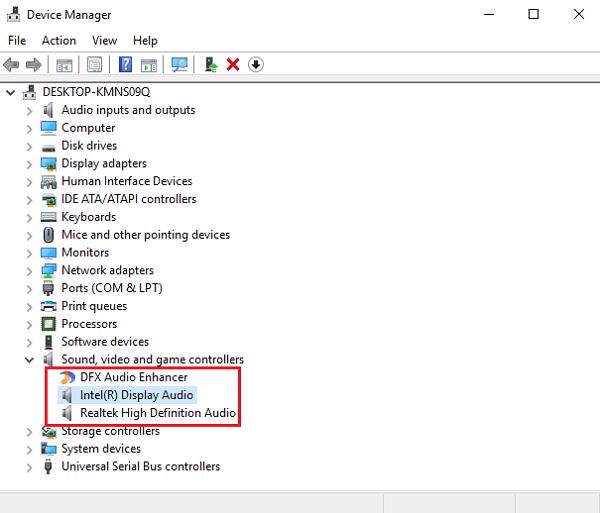Click the Network adapters category icon

49,270
